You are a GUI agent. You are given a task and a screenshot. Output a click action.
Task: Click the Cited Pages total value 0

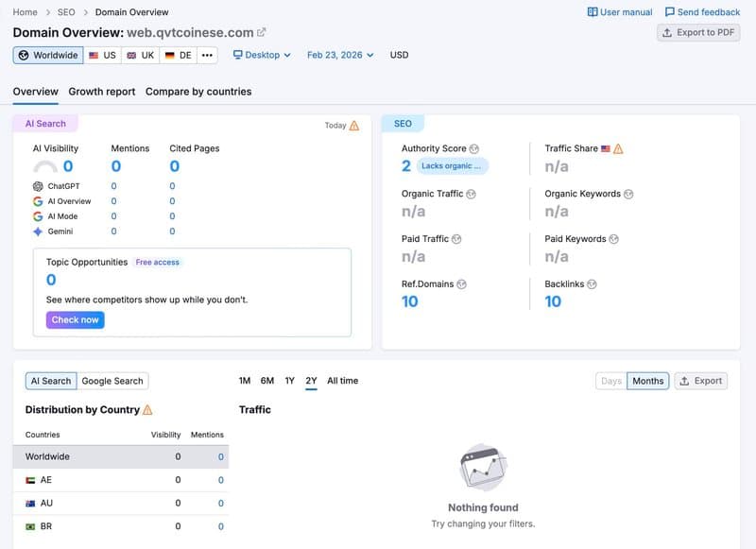click(x=175, y=166)
